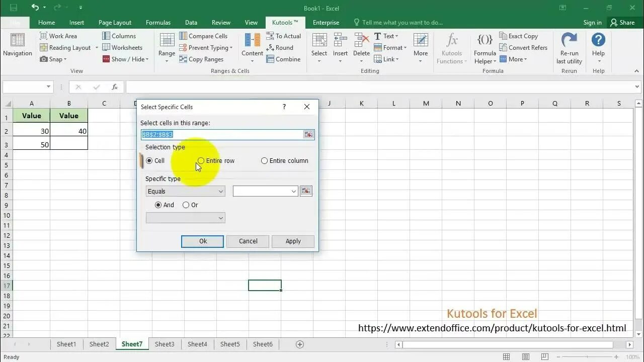The height and width of the screenshot is (362, 644).
Task: Open the Undo history dropdown
Action: point(45,8)
